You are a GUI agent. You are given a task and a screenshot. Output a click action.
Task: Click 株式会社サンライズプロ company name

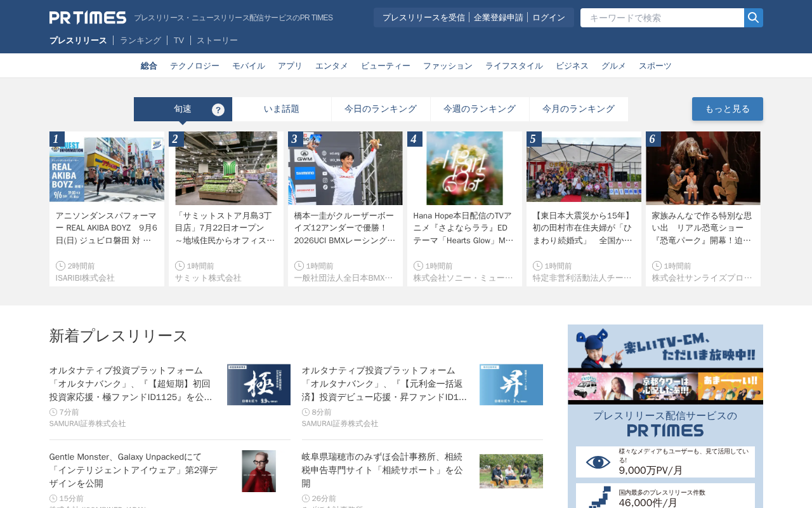click(702, 278)
